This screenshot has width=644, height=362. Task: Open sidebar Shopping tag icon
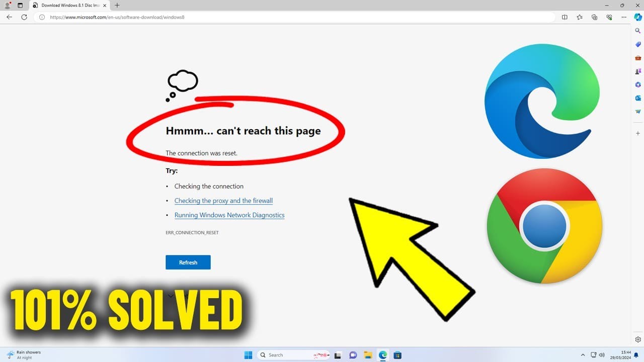(638, 44)
